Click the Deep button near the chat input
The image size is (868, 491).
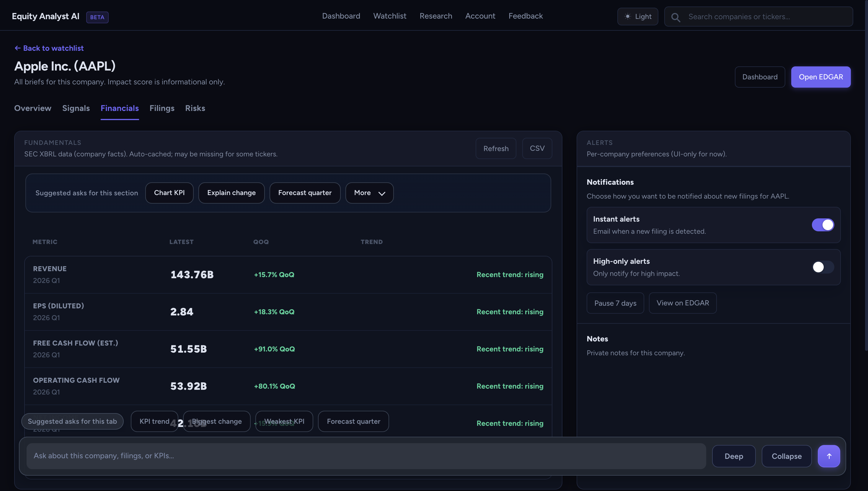pyautogui.click(x=733, y=456)
